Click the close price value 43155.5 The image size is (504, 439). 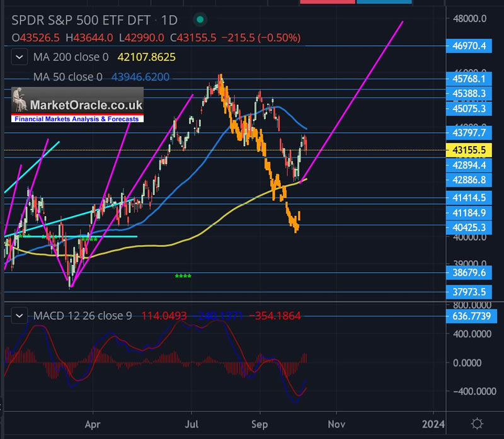pos(197,38)
